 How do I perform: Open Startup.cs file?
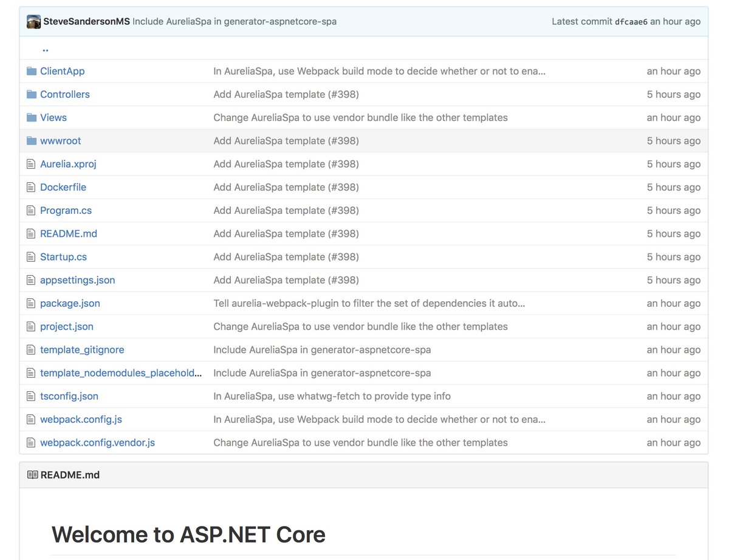click(x=63, y=257)
